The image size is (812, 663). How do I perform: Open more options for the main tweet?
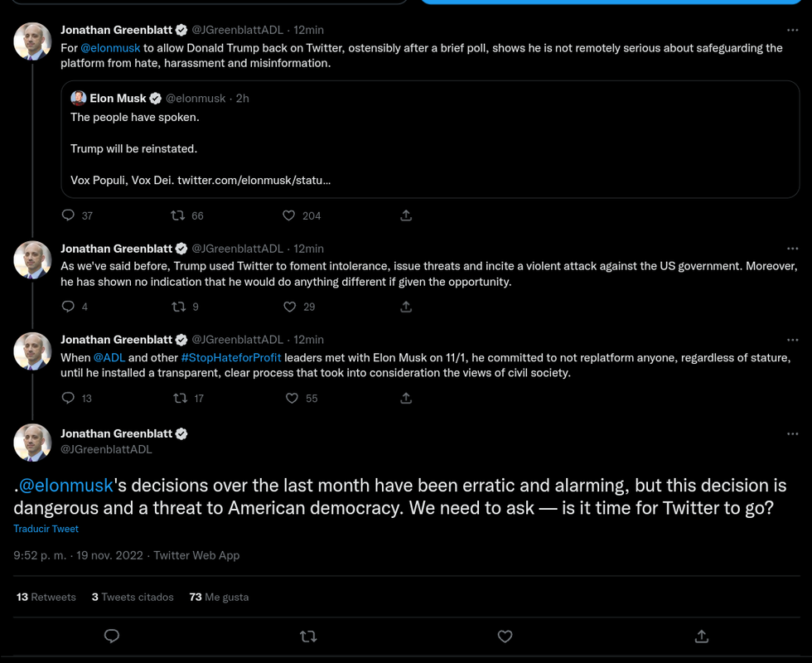[792, 433]
